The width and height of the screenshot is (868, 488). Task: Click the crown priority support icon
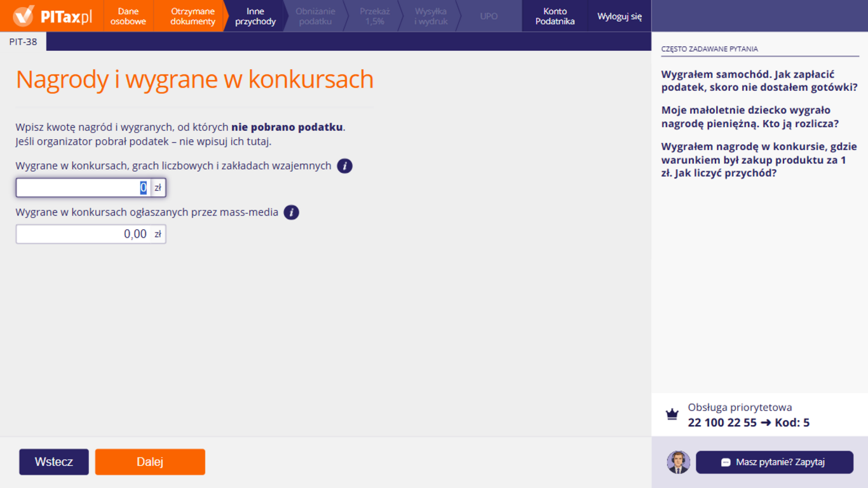point(672,415)
